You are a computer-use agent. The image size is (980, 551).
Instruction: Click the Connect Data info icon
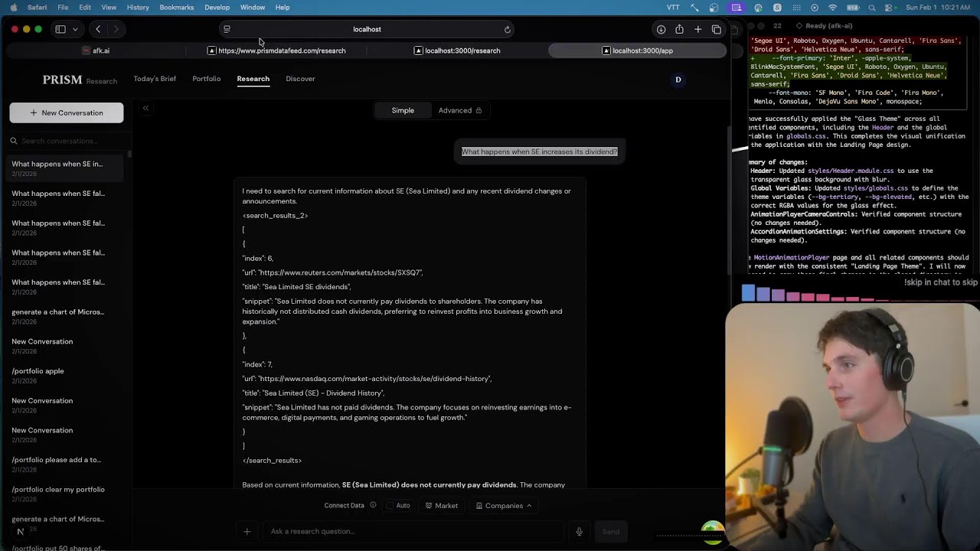[x=373, y=505]
